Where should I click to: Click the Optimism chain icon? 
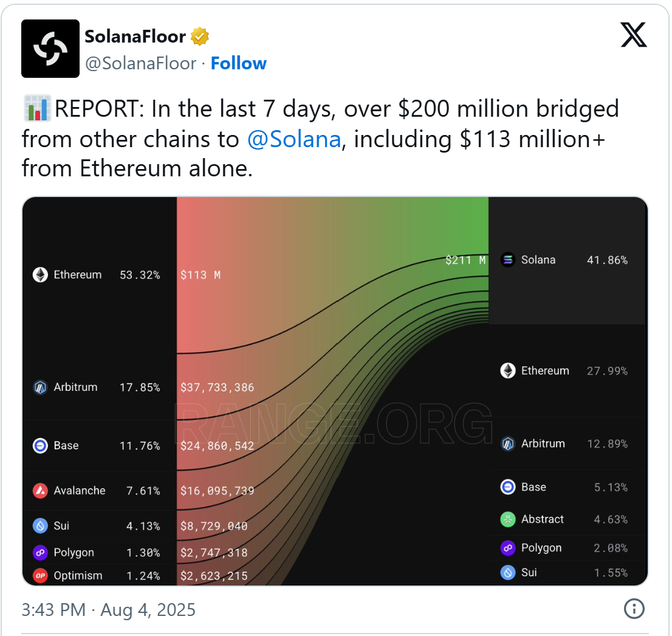click(x=40, y=576)
